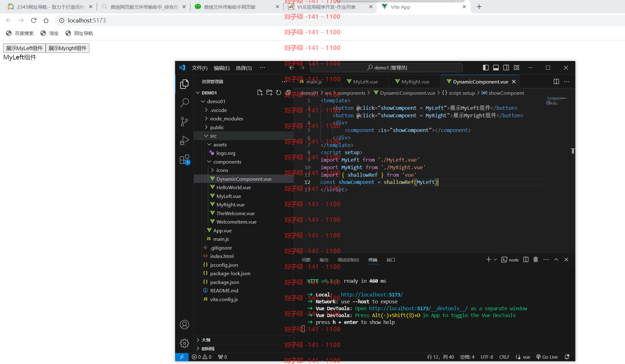Open the Search view in activity bar
This screenshot has height=364, width=625.
[x=184, y=103]
